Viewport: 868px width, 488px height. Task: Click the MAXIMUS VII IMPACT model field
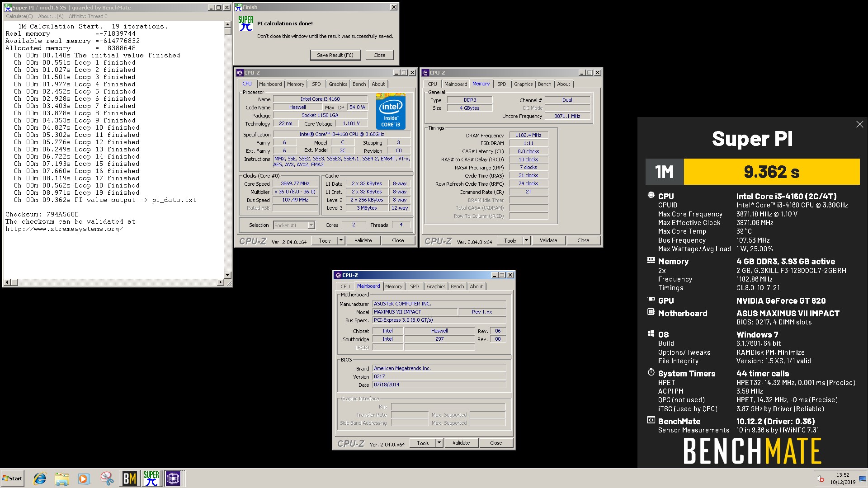point(415,312)
